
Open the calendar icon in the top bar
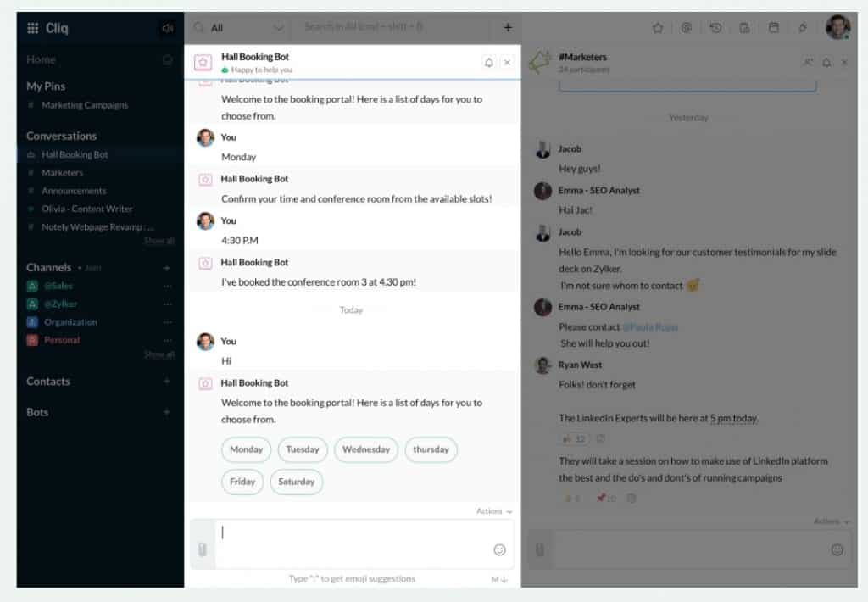pyautogui.click(x=773, y=28)
